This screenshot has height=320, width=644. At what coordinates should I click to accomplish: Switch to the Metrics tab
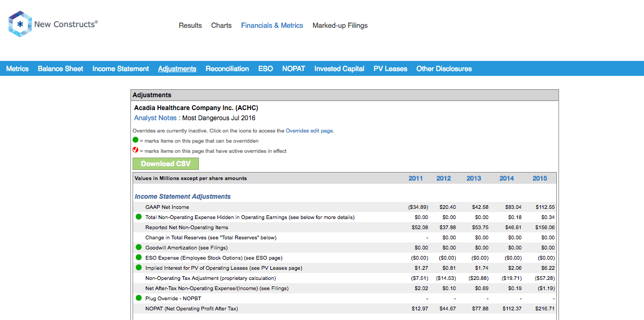coord(17,68)
